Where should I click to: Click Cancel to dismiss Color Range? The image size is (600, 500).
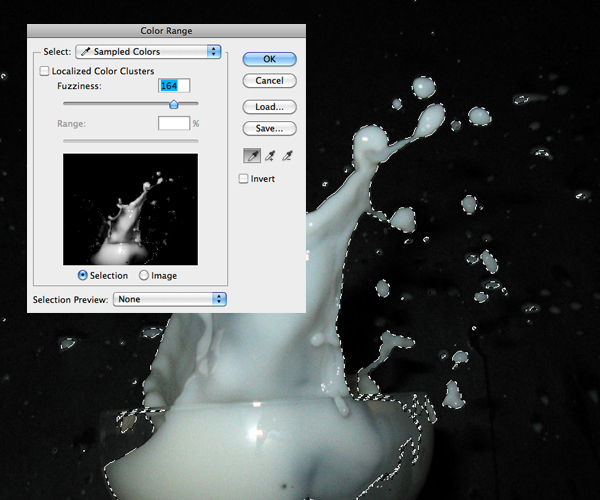click(x=269, y=80)
